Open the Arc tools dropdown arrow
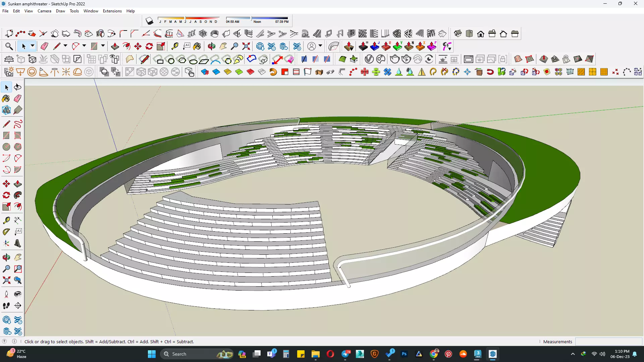This screenshot has height=362, width=644. (x=84, y=46)
